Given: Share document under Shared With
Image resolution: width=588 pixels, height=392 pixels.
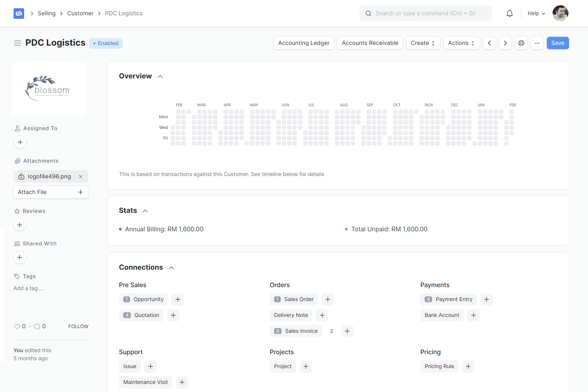Looking at the screenshot, I should 20,257.
